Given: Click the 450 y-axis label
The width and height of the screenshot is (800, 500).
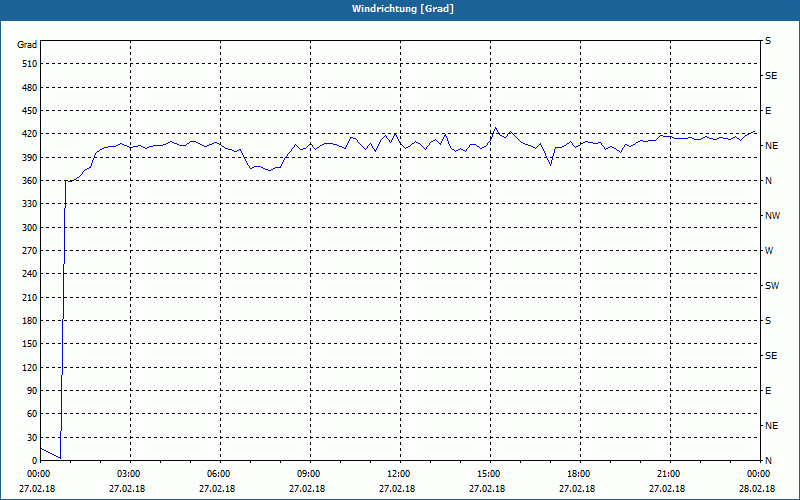Looking at the screenshot, I should coord(30,111).
